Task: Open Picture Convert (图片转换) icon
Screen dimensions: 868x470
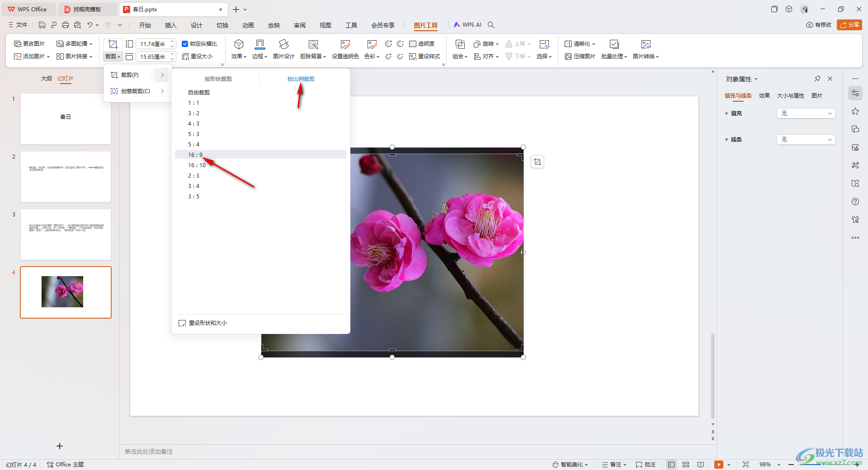Action: 646,44
